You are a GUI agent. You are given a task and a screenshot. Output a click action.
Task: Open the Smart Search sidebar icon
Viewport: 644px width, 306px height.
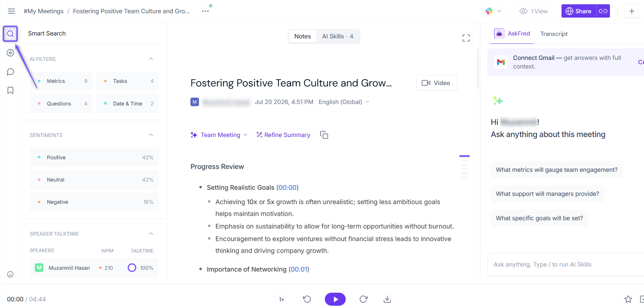pos(10,34)
